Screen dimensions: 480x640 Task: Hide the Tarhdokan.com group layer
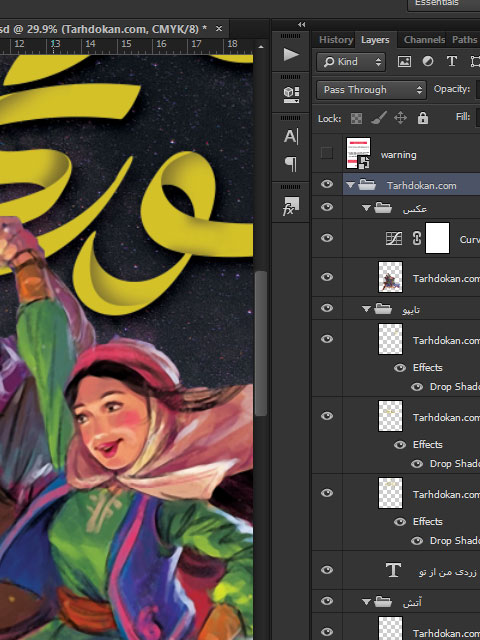[327, 184]
